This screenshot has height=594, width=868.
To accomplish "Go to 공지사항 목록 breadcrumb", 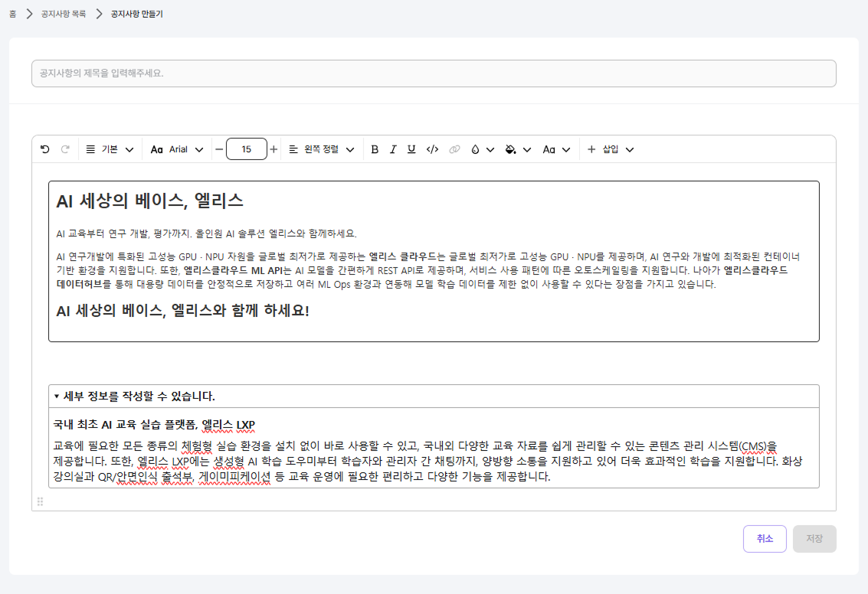I will (x=63, y=14).
